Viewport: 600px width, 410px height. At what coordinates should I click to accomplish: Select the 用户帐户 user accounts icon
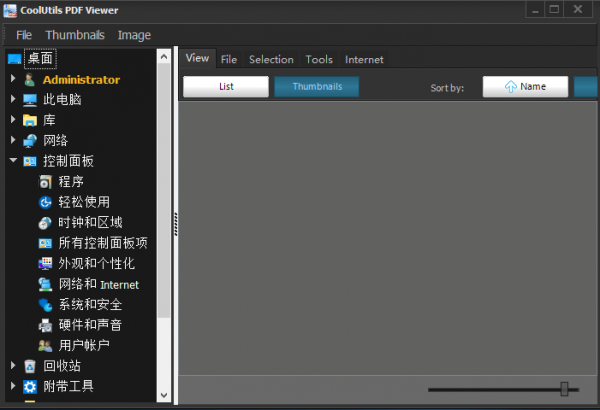tap(45, 345)
